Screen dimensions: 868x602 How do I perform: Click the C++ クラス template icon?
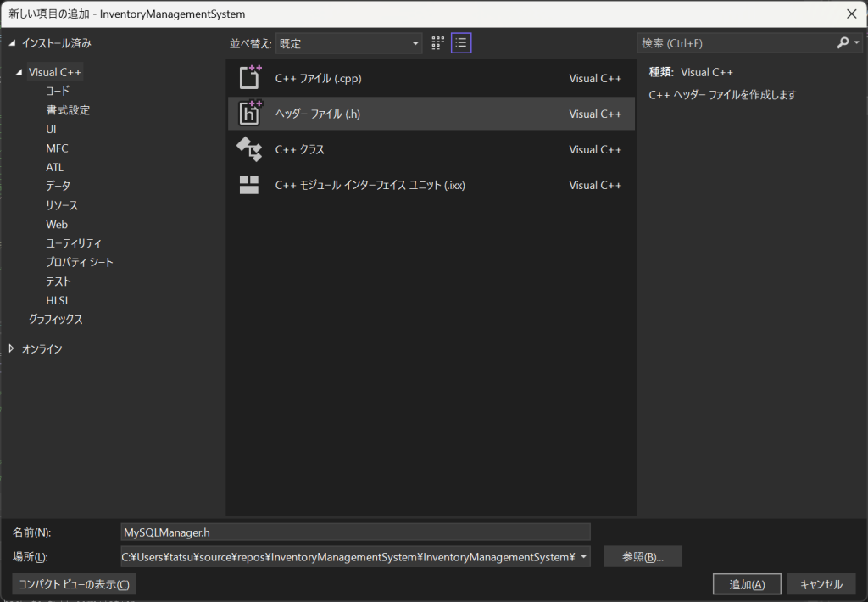tap(249, 149)
